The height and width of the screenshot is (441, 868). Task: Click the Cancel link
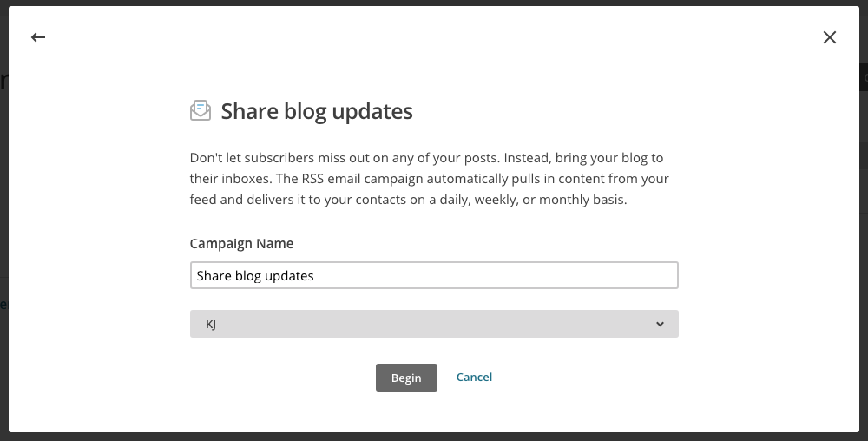474,378
